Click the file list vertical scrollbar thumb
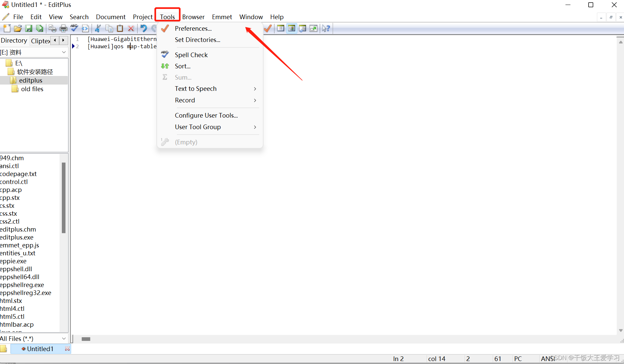 (63, 198)
